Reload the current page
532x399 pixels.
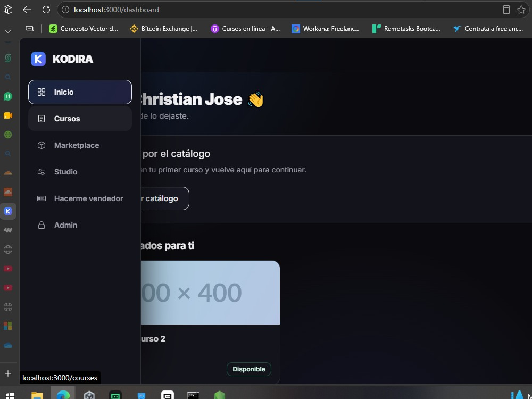pos(46,10)
